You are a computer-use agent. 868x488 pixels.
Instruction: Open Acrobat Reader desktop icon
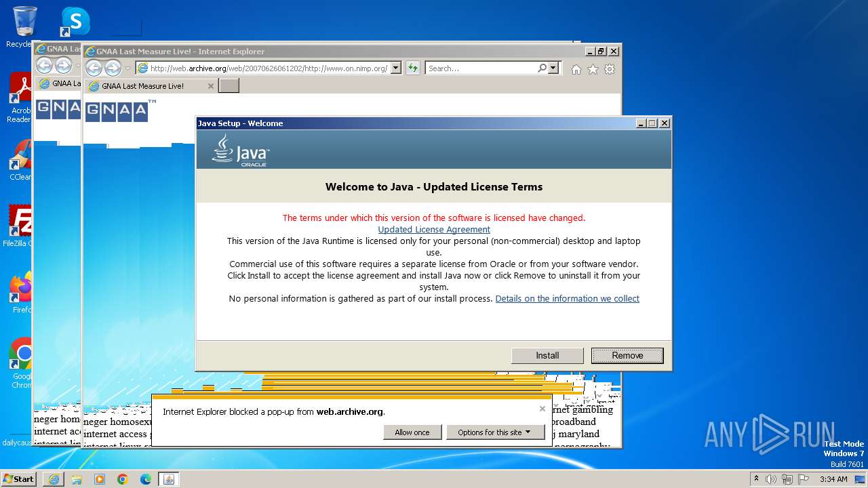click(x=20, y=98)
